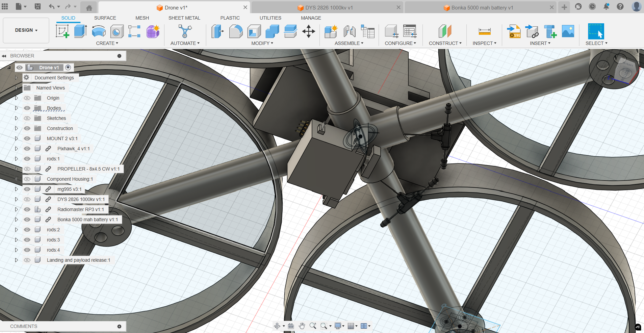
Task: Open the job status clock icon
Action: (x=592, y=6)
